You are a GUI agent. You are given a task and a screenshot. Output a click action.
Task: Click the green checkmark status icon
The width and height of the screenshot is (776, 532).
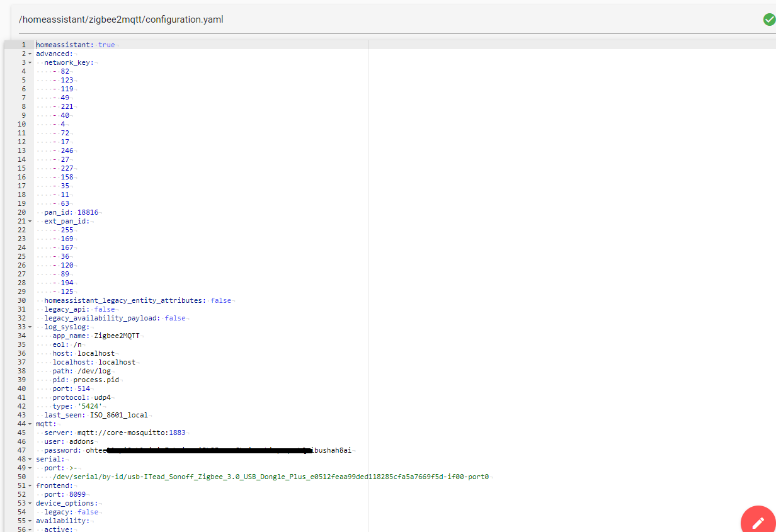click(x=768, y=20)
